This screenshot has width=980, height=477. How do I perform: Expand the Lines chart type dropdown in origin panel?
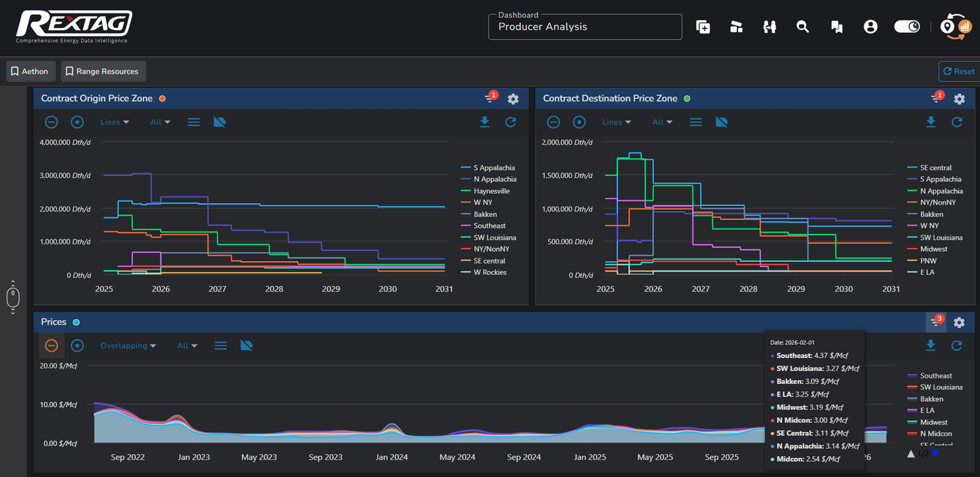[x=115, y=122]
